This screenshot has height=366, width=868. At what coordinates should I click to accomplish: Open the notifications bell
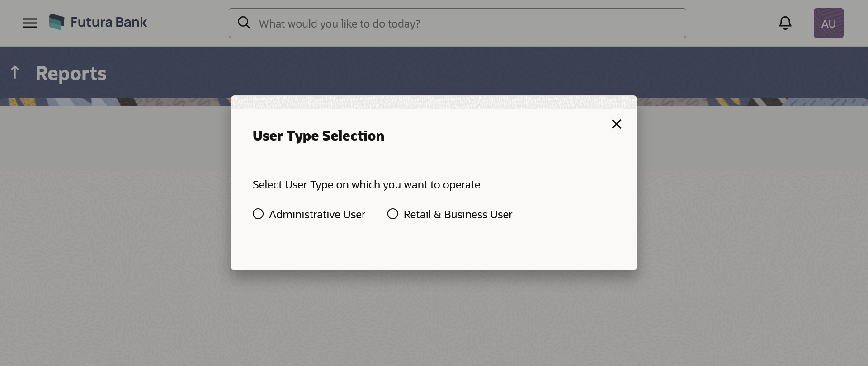pos(785,23)
